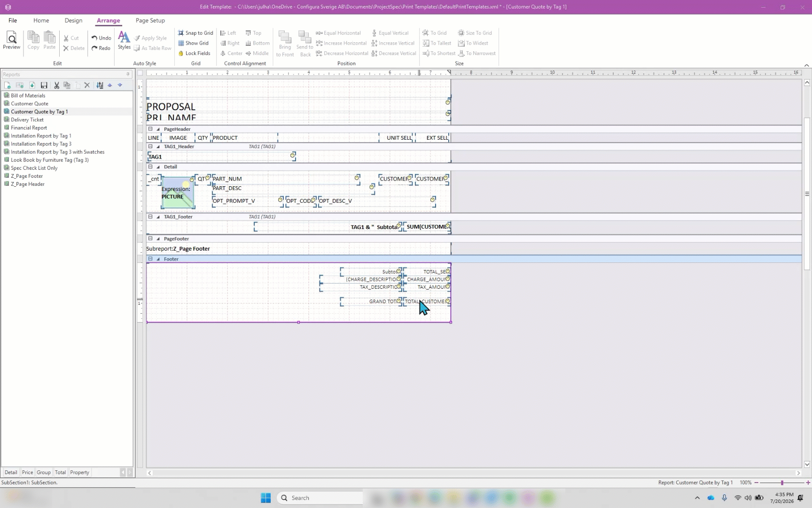Move report up with the up arrow
Screen dimensions: 812x508
[x=110, y=85]
